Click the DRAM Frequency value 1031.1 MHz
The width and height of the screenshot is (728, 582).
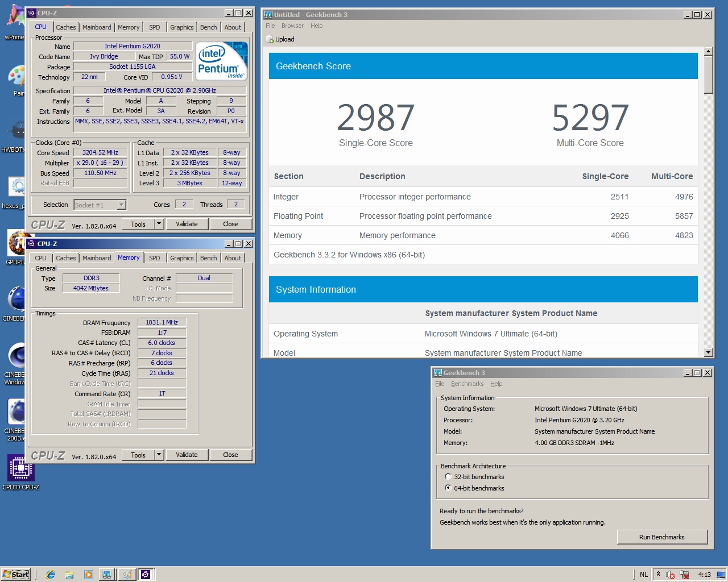[x=162, y=322]
